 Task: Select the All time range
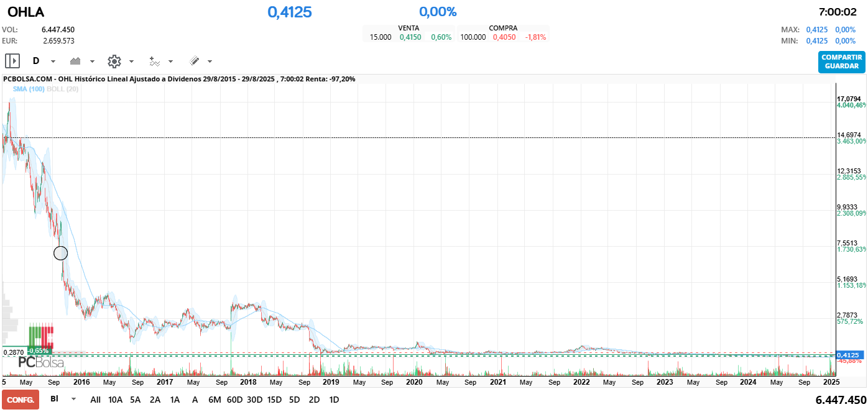click(x=95, y=400)
